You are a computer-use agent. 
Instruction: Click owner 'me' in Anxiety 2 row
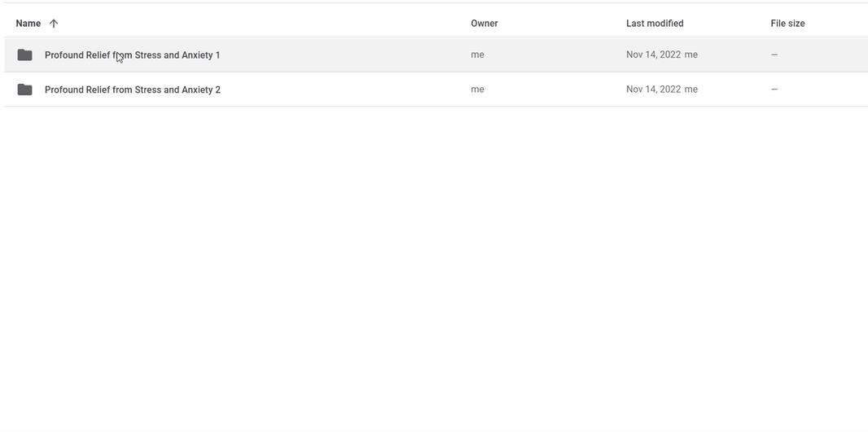coord(477,89)
